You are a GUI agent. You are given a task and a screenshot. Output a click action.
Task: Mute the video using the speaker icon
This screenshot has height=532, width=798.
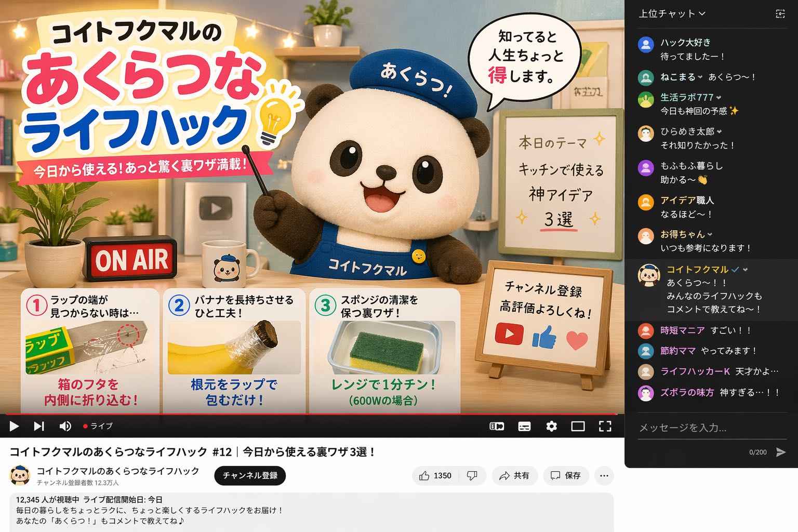click(x=65, y=427)
